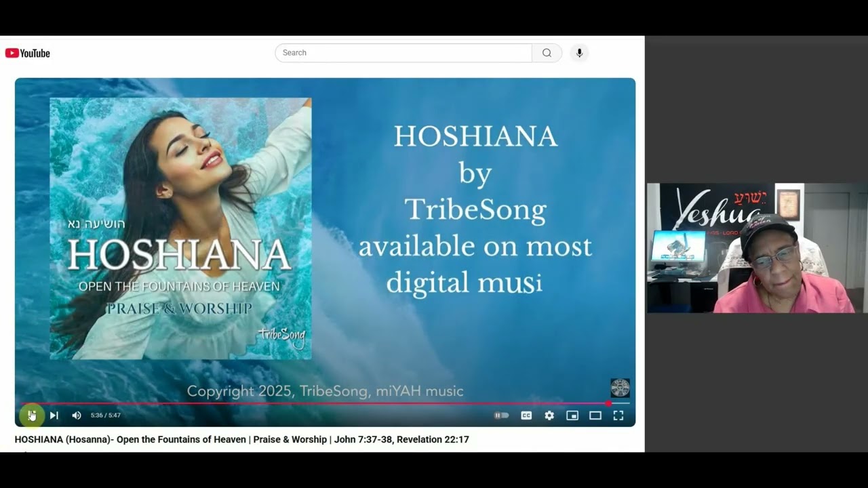Open the YouTube home logo
This screenshot has height=488, width=868.
tap(28, 53)
